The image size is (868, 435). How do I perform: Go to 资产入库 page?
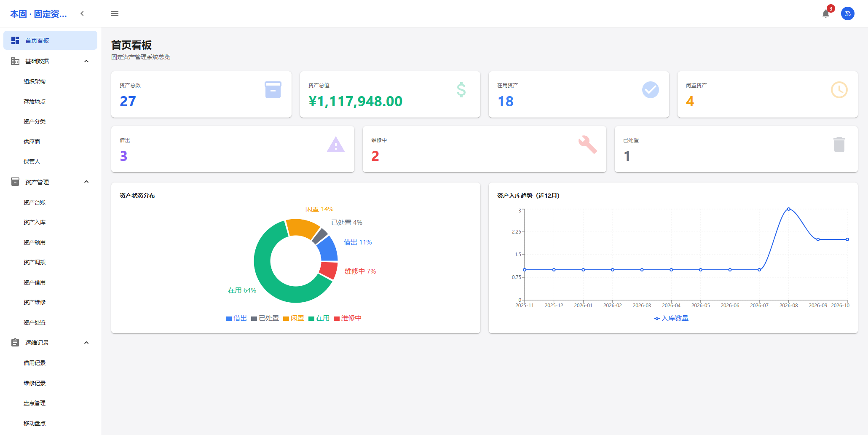pyautogui.click(x=50, y=222)
